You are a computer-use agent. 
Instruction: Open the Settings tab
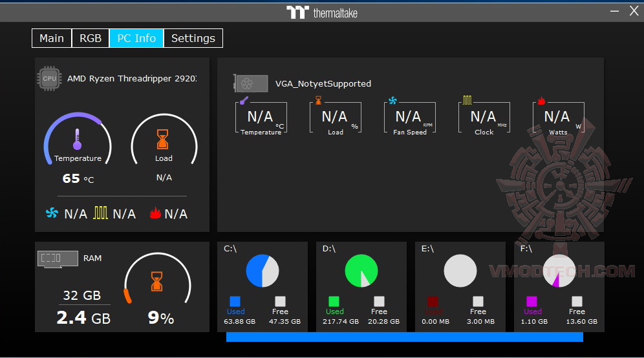click(x=193, y=38)
